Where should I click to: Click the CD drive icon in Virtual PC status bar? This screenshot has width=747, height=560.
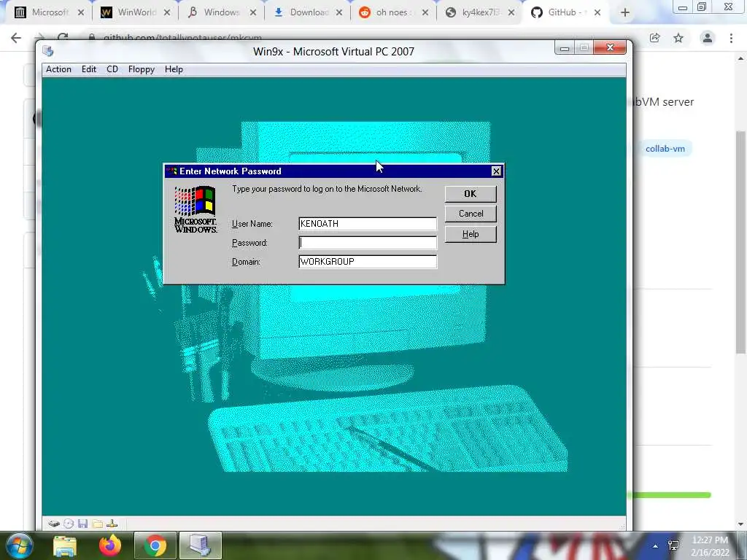69,524
